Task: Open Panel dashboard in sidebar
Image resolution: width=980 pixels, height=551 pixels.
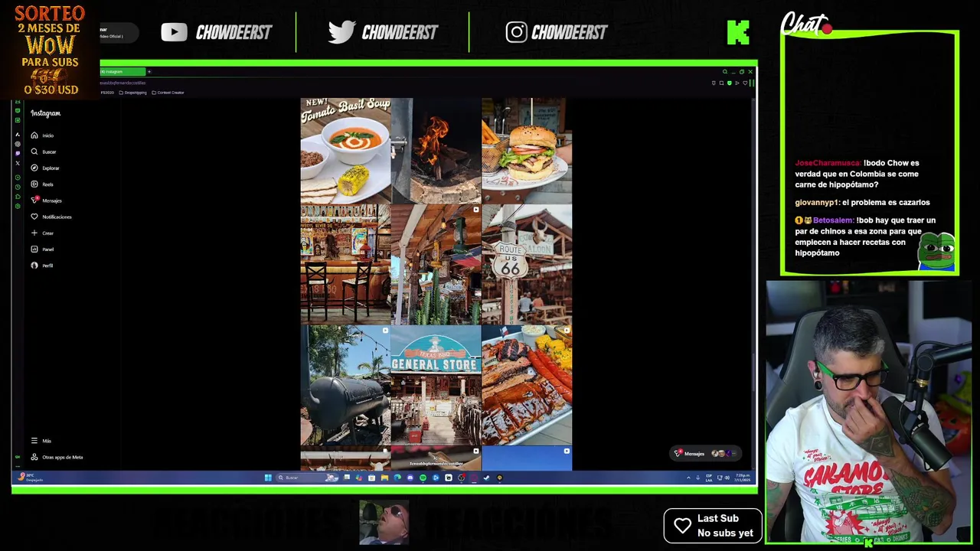Action: (x=42, y=249)
